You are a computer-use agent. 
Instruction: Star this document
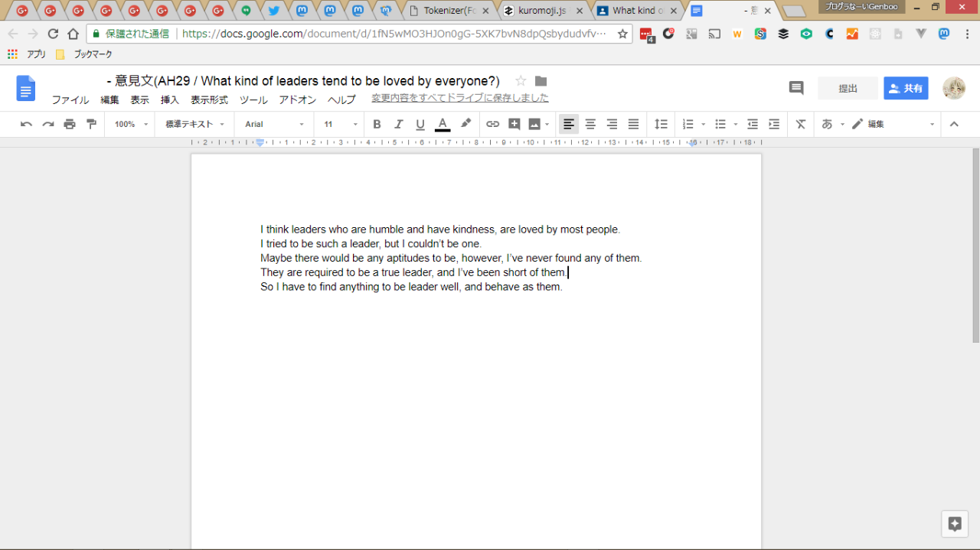point(521,81)
